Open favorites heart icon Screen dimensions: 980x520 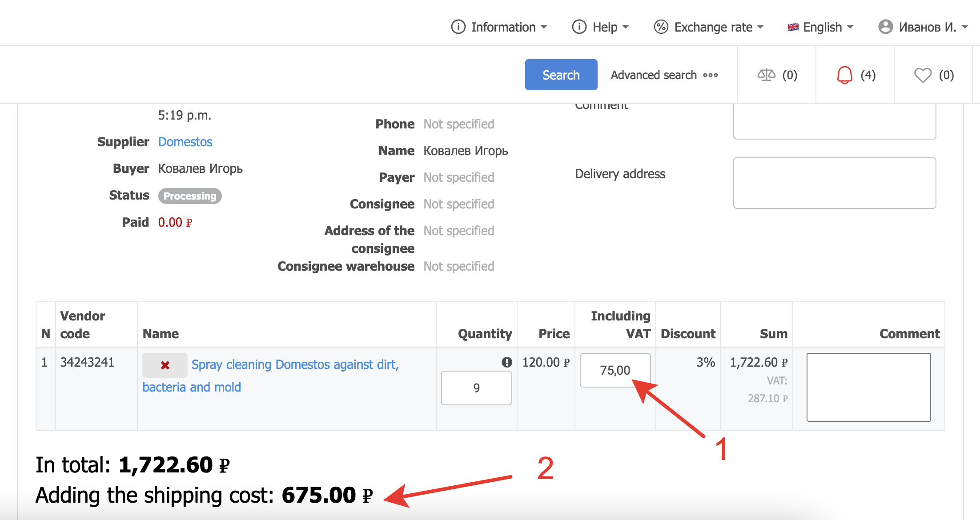923,75
